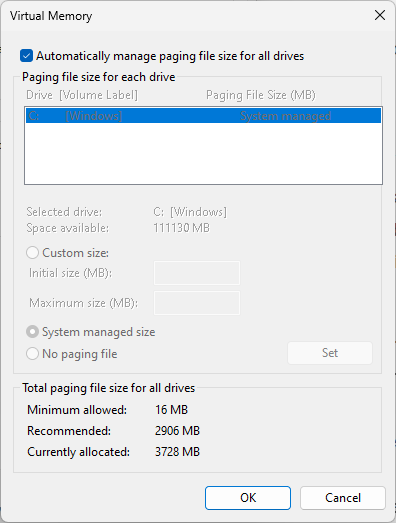Click the Paging File Size (MB) column header

pyautogui.click(x=261, y=95)
